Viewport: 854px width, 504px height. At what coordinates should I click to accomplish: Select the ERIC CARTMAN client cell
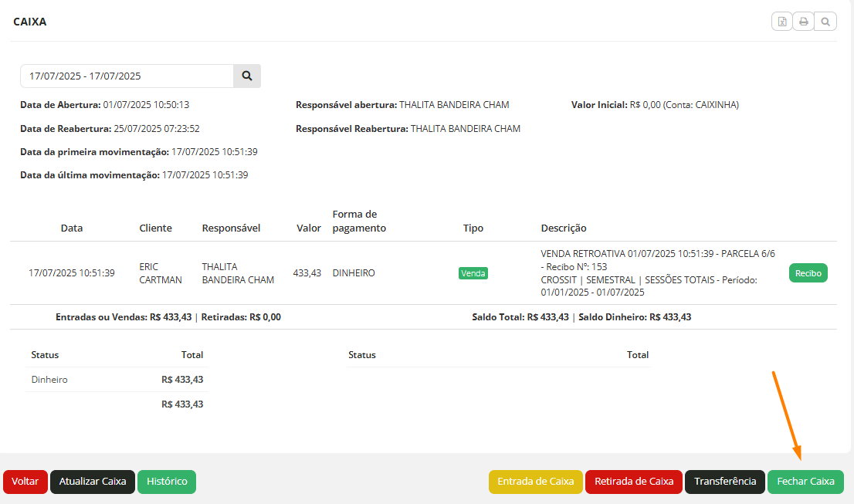[161, 273]
